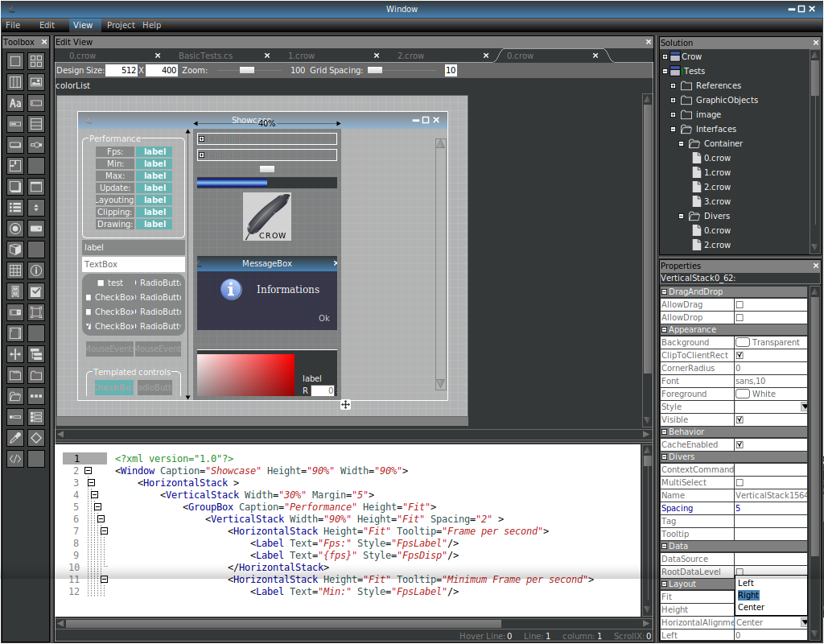
Task: Open the HorizontalAlignment dropdown arrow
Action: click(803, 622)
